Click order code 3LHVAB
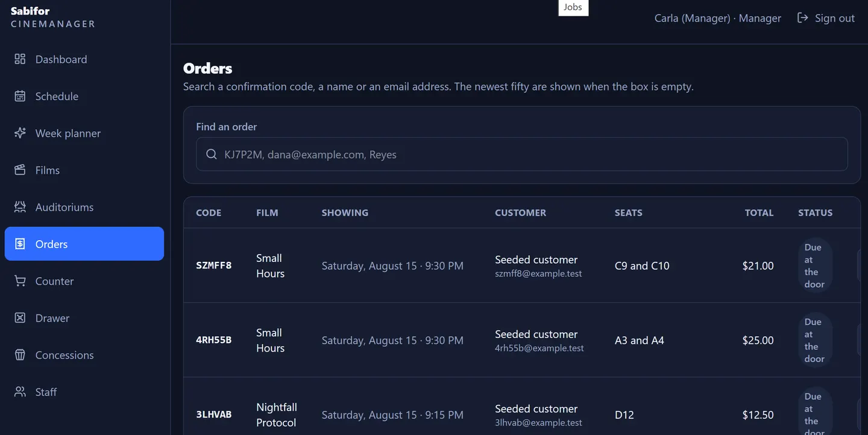 tap(214, 415)
